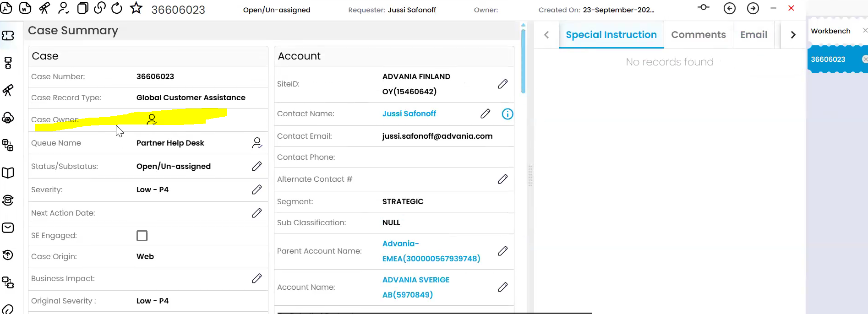Edit Business Impact pencil icon
This screenshot has height=314, width=868.
(257, 278)
